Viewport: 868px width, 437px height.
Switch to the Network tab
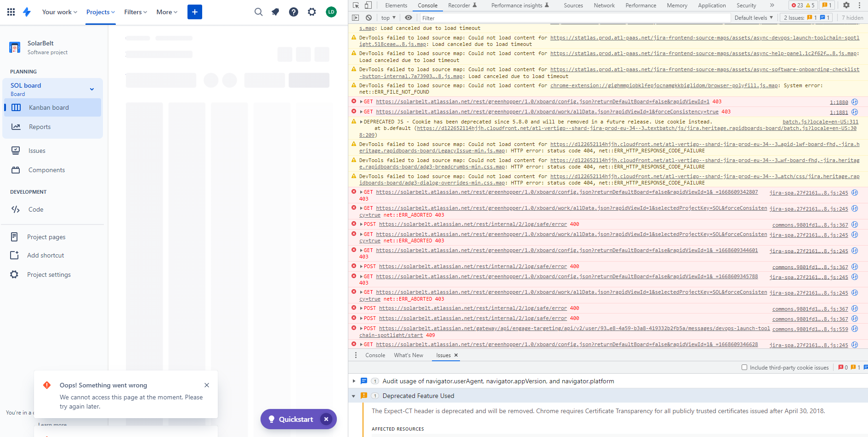(x=604, y=6)
